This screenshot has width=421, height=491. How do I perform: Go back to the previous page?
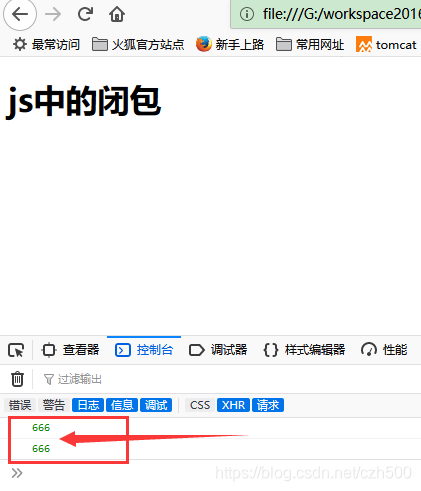pyautogui.click(x=20, y=15)
